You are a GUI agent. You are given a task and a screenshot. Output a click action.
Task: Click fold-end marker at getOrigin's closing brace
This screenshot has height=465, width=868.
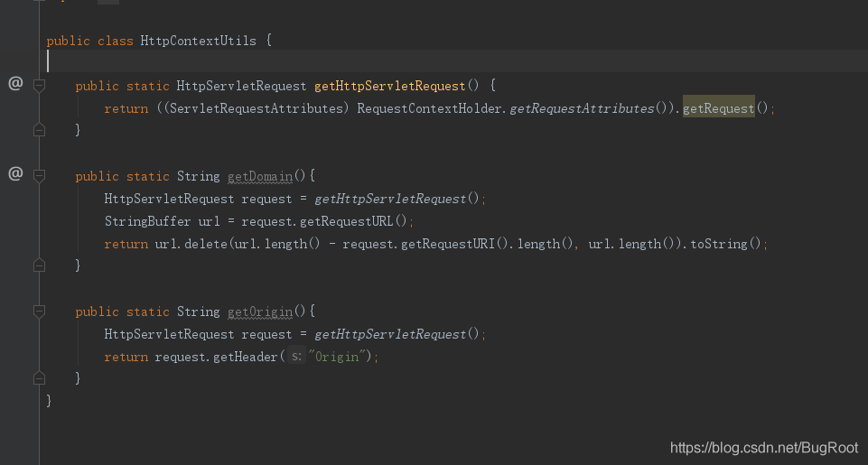(39, 378)
